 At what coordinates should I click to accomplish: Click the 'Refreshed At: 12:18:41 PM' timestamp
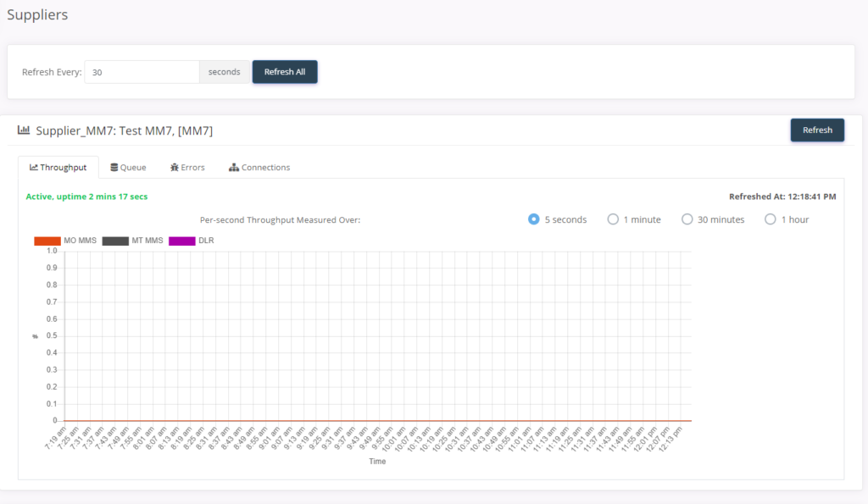pyautogui.click(x=782, y=197)
